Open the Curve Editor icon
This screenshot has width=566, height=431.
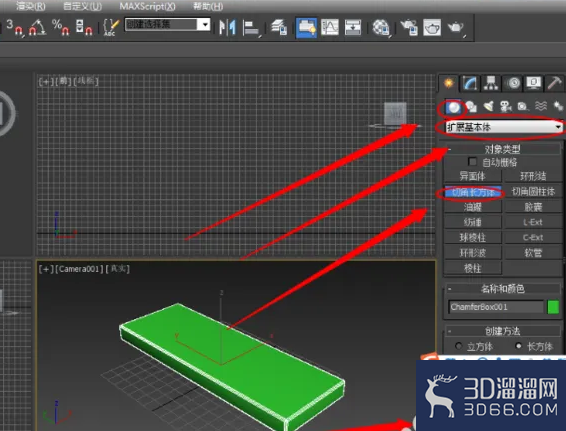[x=330, y=27]
